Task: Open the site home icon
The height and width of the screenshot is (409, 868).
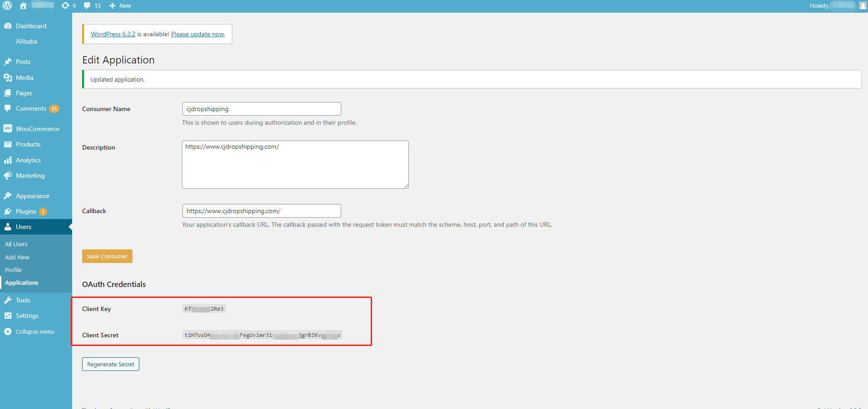Action: 23,5
